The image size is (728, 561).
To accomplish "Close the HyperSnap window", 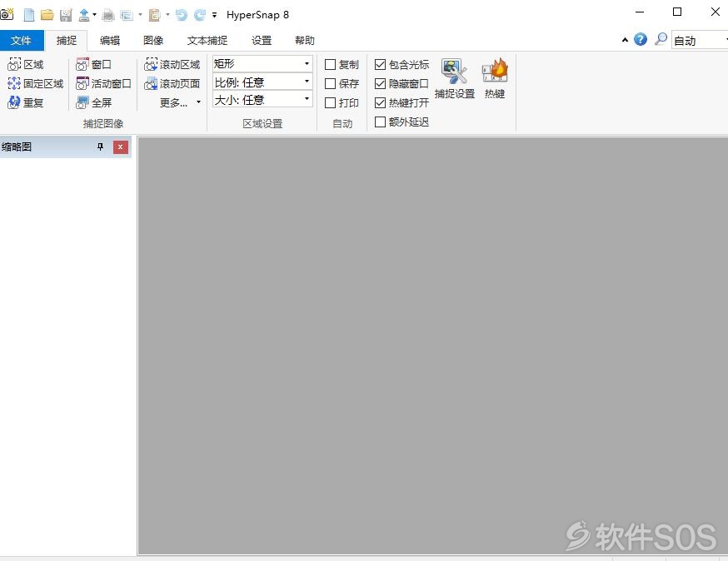I will pyautogui.click(x=715, y=12).
